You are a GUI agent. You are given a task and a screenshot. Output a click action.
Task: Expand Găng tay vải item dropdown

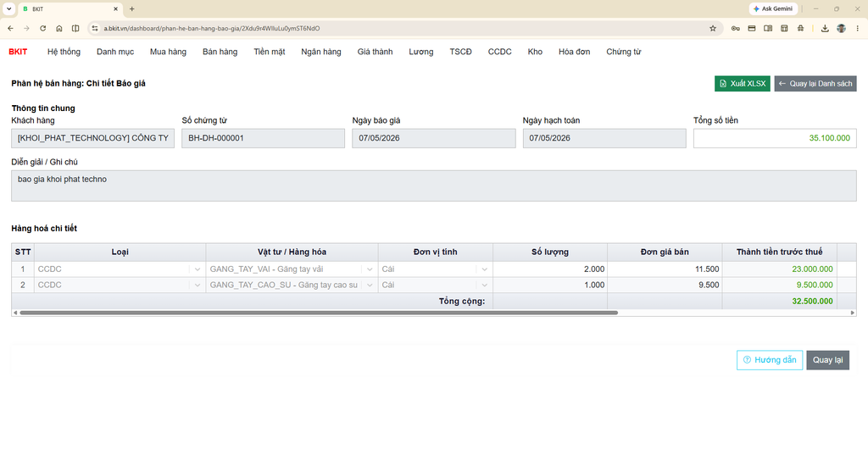pyautogui.click(x=370, y=269)
